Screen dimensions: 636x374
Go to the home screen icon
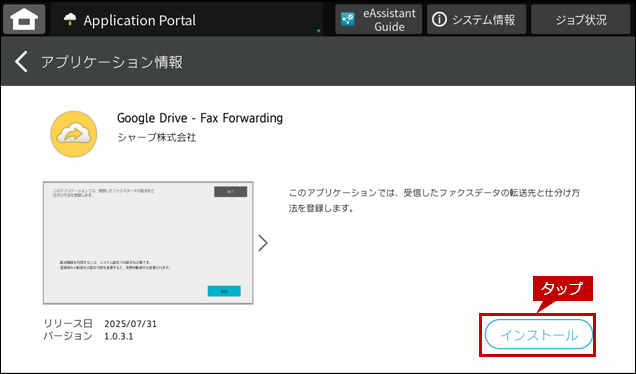point(24,19)
